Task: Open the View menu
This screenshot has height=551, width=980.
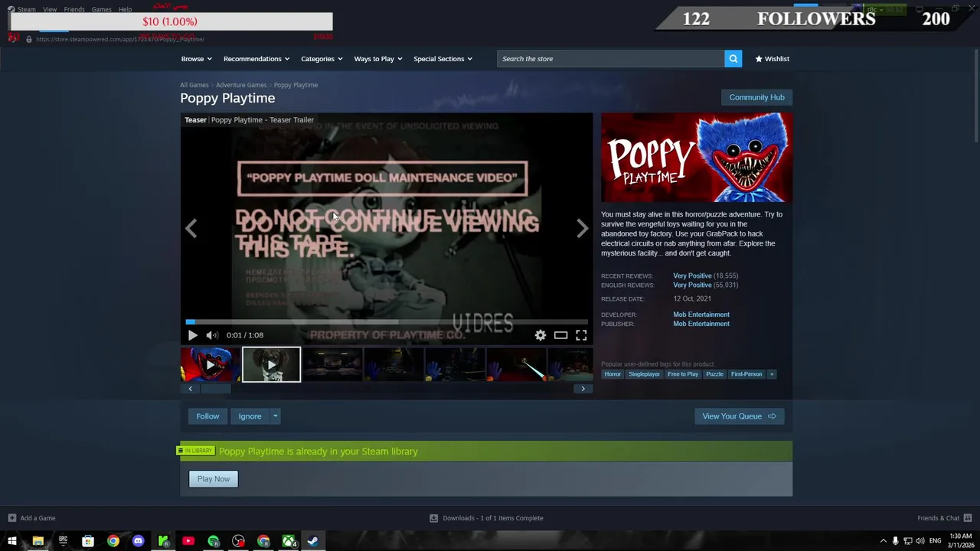Action: pos(50,9)
